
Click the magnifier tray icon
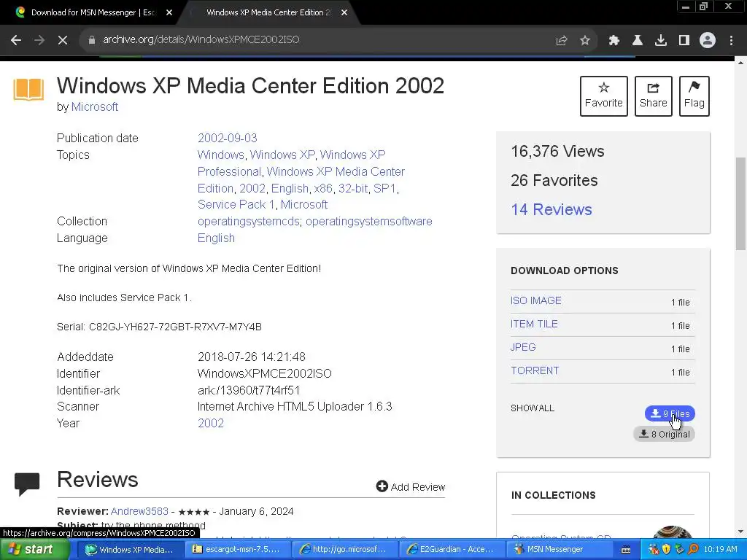693,550
